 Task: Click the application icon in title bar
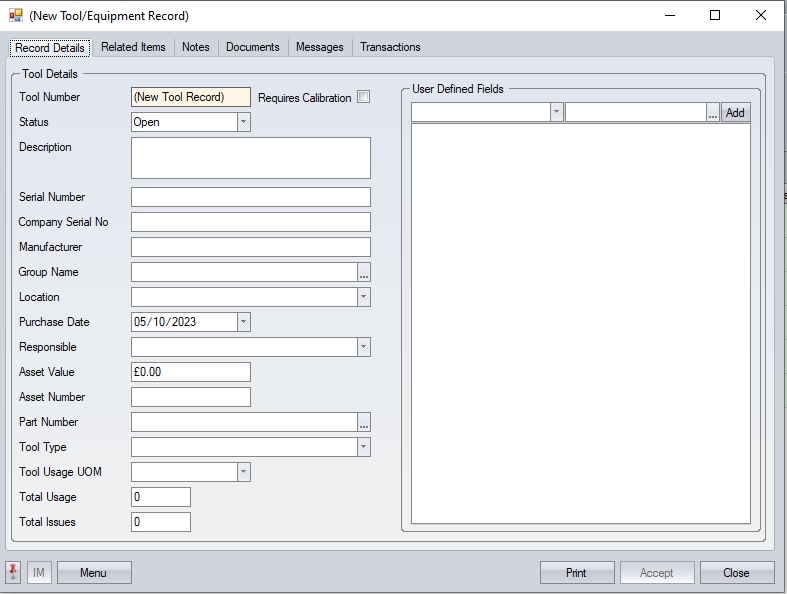click(15, 16)
